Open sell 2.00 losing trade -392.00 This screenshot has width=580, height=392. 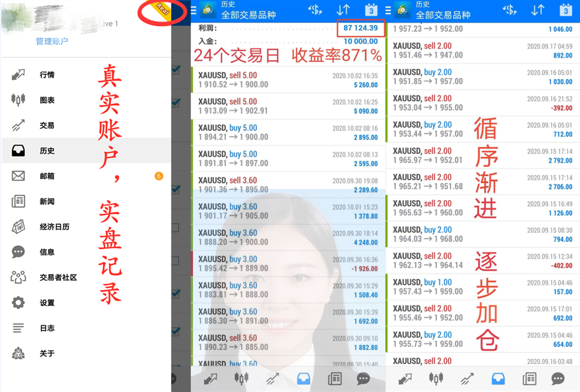coord(483,103)
